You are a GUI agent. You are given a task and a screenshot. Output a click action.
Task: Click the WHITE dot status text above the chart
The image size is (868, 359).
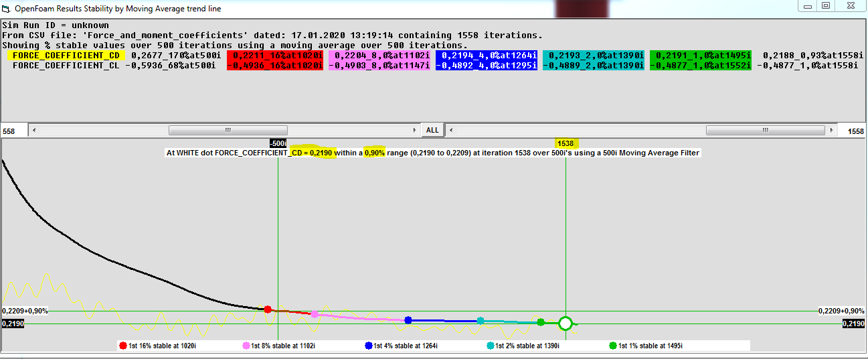tap(432, 153)
